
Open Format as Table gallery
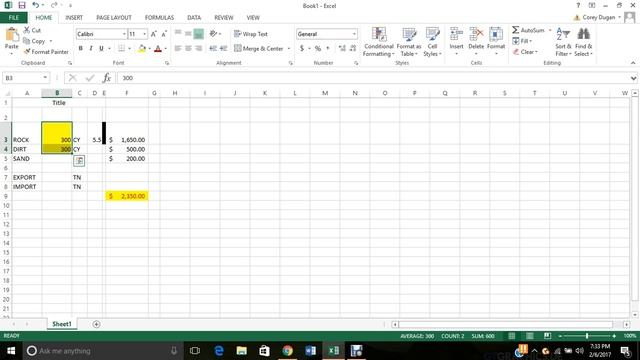(x=409, y=42)
